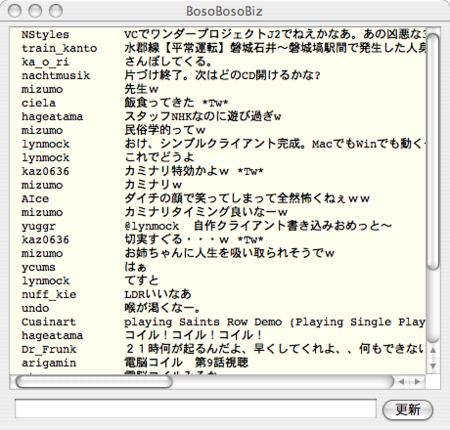Click the horizontal scrollbar left arrow

point(402,382)
